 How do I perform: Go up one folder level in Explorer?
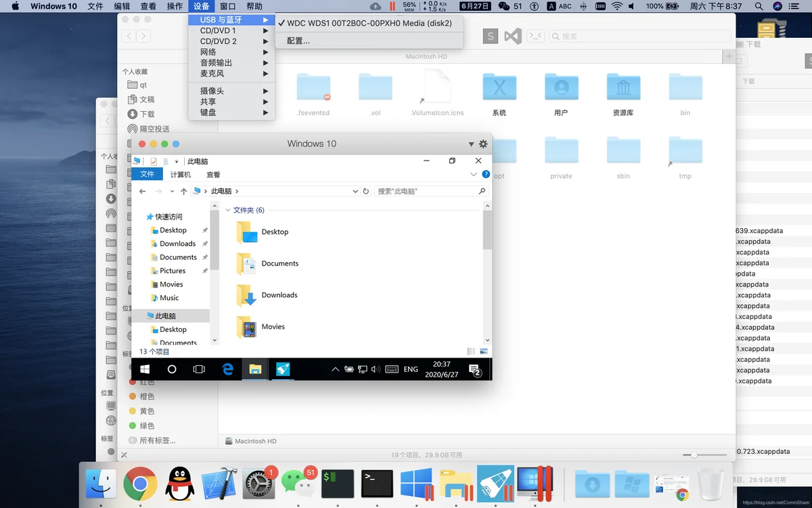tap(183, 192)
